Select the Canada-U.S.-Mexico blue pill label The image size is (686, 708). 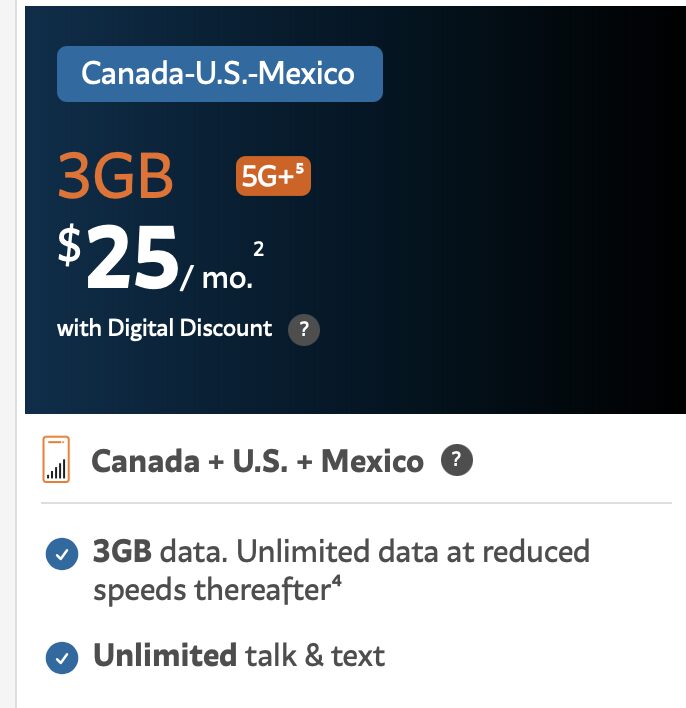pos(220,74)
